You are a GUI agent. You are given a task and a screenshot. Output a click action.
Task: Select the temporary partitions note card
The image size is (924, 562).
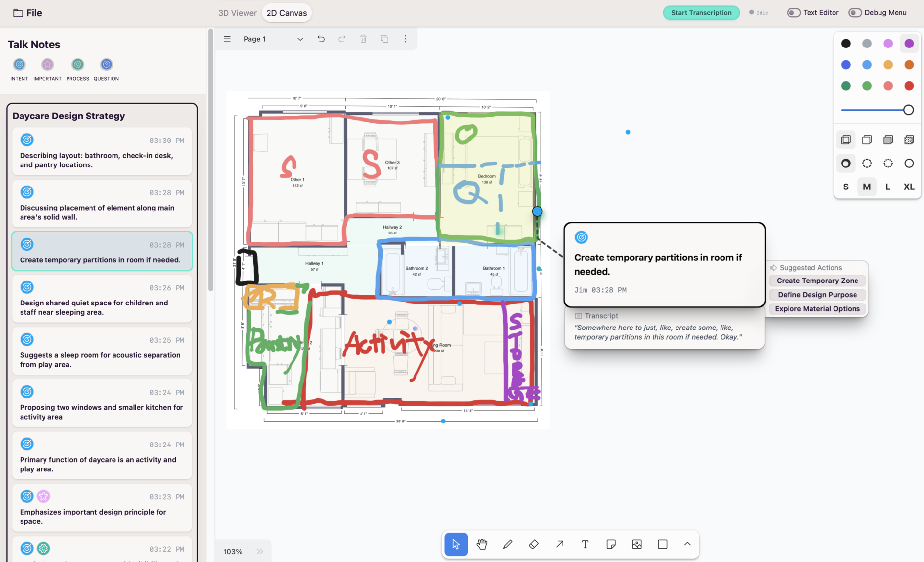(102, 252)
